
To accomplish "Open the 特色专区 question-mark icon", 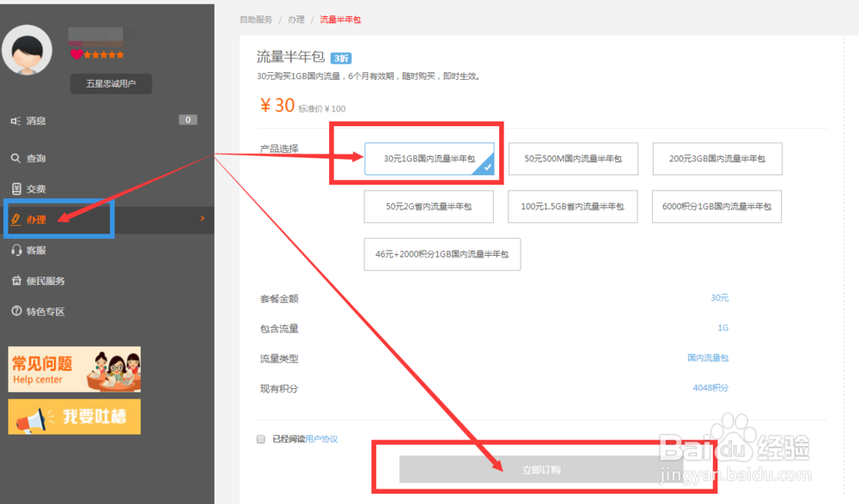I will (x=15, y=311).
